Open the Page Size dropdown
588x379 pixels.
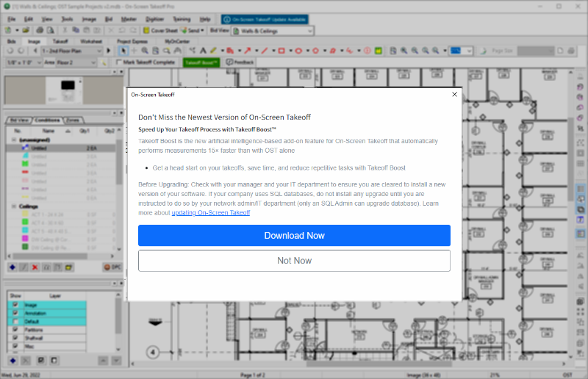pos(536,51)
